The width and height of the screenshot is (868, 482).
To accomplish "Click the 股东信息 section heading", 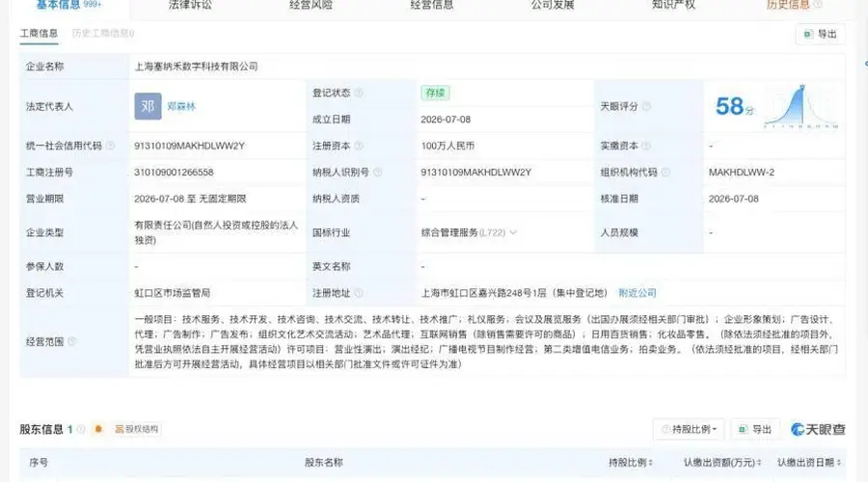I will (x=41, y=429).
